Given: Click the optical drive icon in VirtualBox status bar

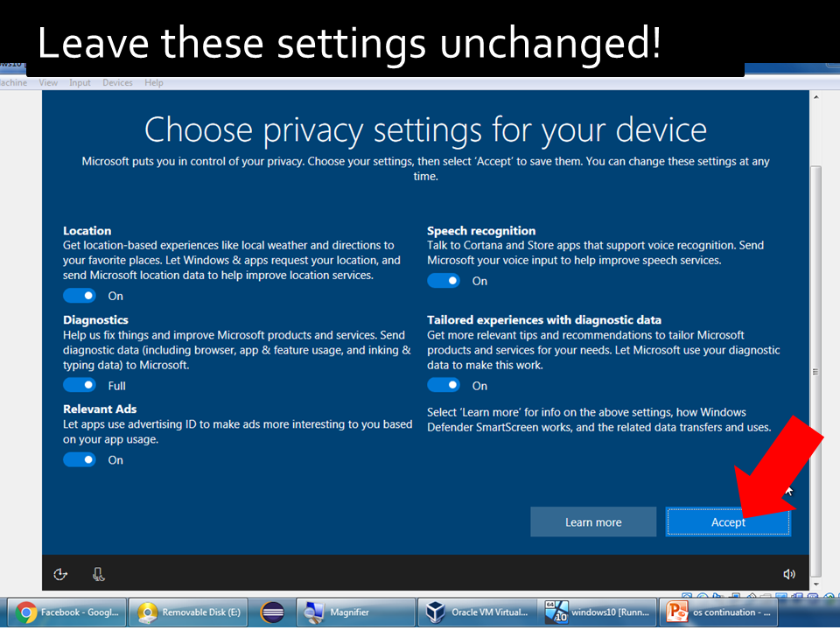Looking at the screenshot, I should coord(702,595).
